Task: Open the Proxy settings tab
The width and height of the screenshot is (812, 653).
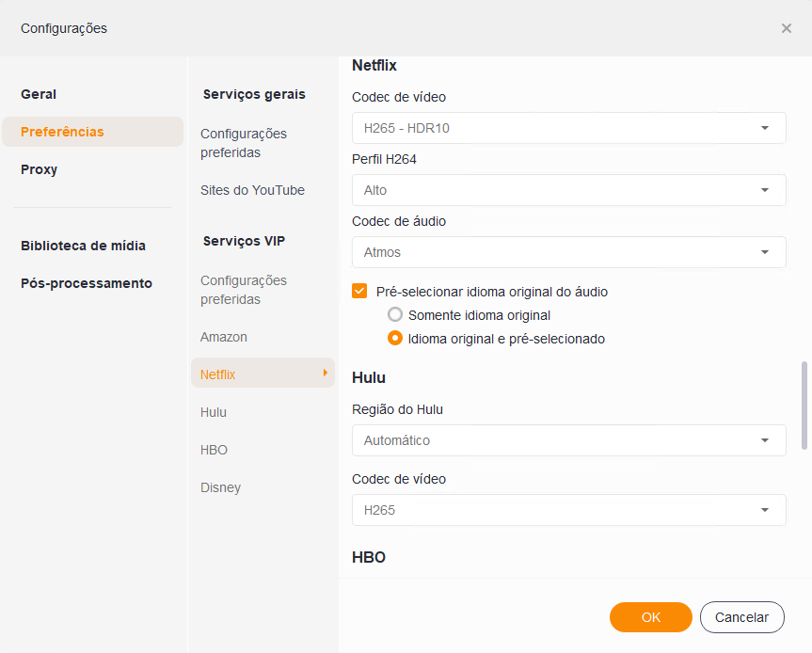Action: [x=40, y=169]
